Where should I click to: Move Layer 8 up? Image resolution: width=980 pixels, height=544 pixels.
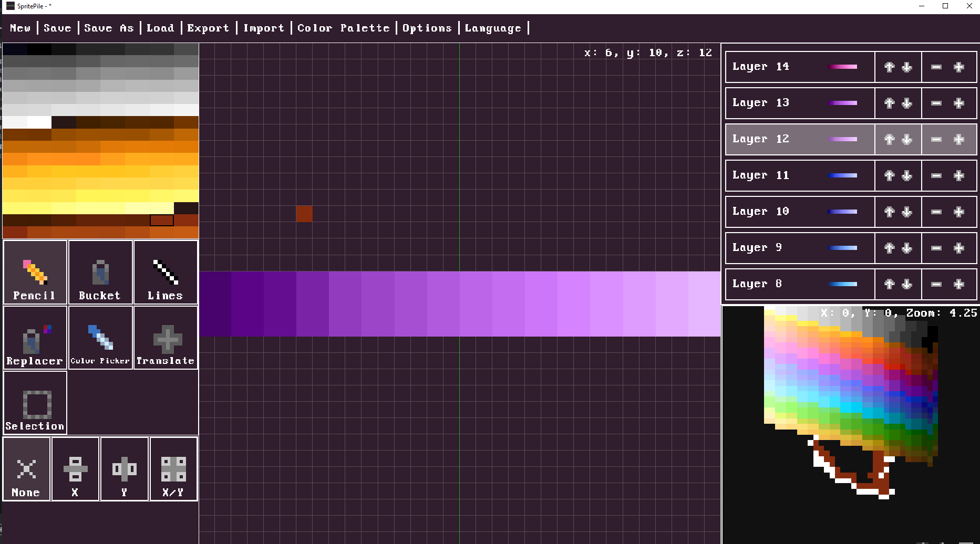coord(889,284)
